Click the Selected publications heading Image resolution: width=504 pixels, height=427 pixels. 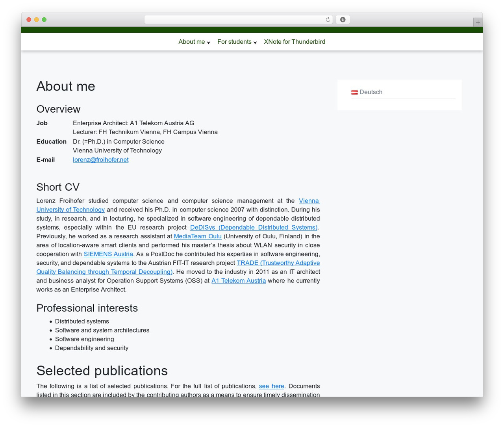(102, 371)
